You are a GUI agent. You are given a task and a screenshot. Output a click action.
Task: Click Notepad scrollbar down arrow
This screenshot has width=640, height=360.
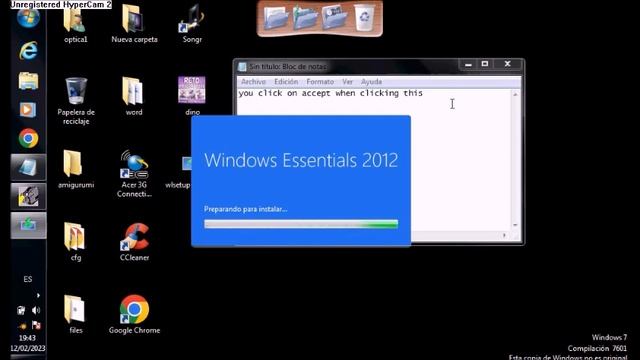click(x=515, y=225)
